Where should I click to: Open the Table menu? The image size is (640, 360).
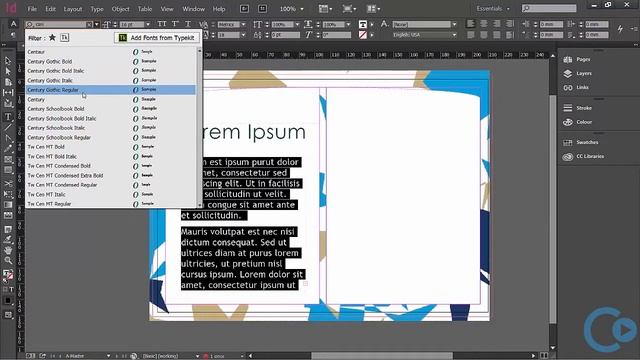144,9
